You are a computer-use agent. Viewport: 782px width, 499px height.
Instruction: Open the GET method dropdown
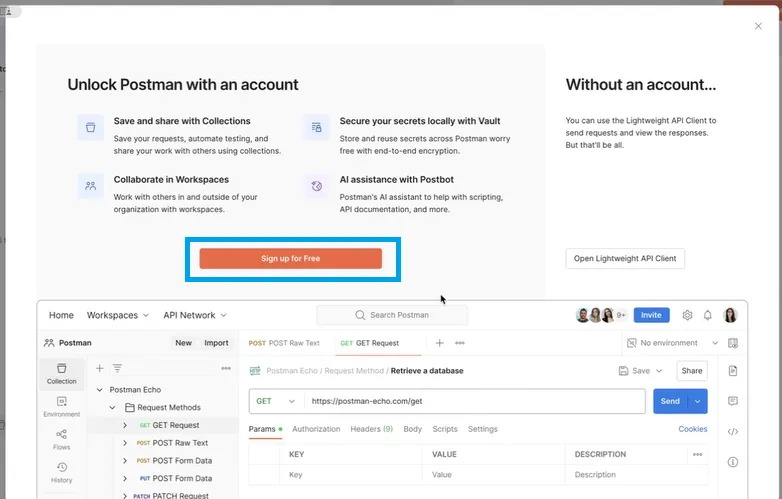pyautogui.click(x=276, y=401)
